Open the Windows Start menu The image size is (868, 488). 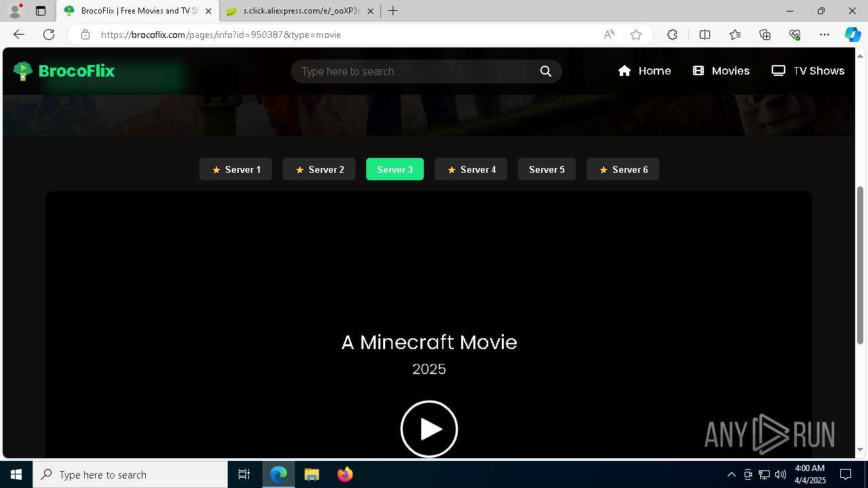tap(16, 474)
